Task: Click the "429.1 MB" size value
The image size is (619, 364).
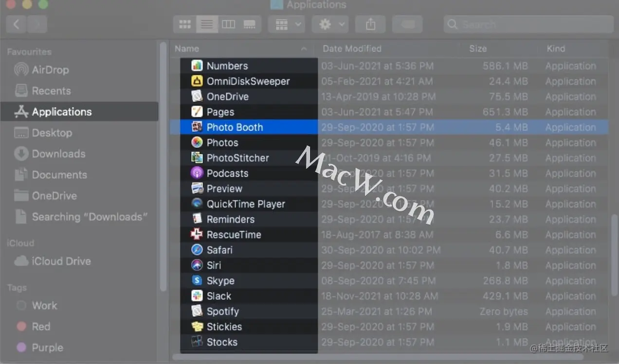Action: tap(505, 296)
